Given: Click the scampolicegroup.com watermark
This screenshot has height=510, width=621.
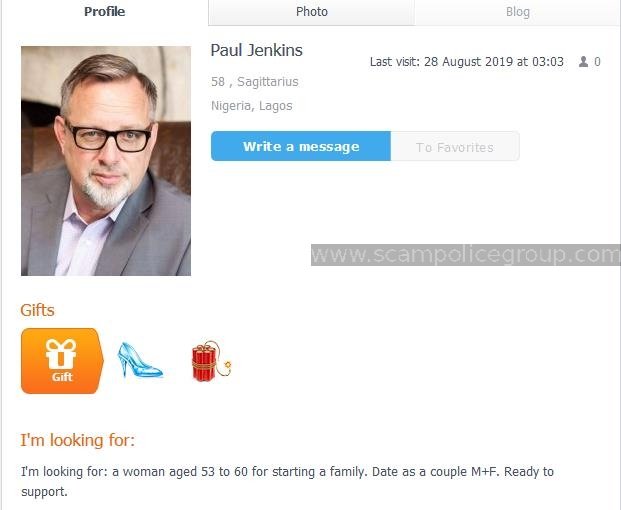Looking at the screenshot, I should pos(466,255).
